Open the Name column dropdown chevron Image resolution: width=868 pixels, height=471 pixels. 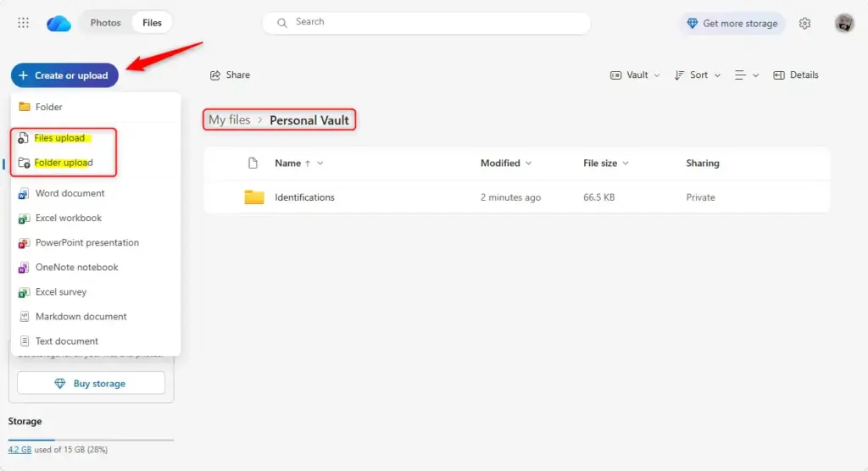click(x=320, y=163)
